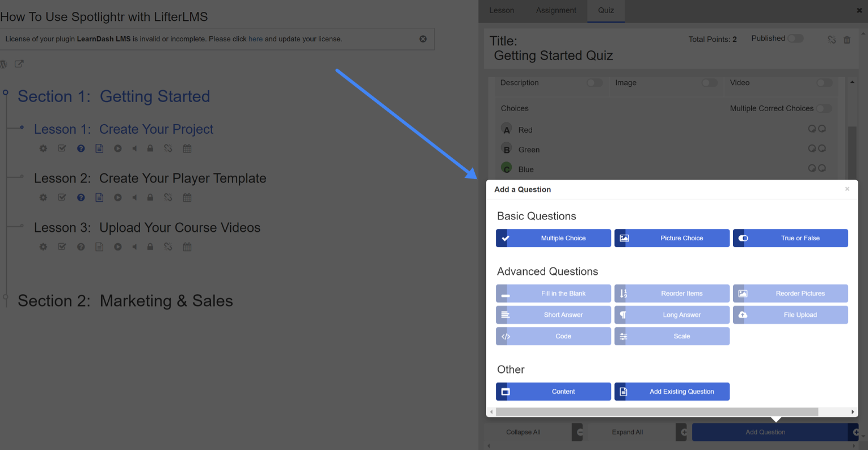
Task: Click the assignment checkbox icon for Lesson 3
Action: click(62, 247)
